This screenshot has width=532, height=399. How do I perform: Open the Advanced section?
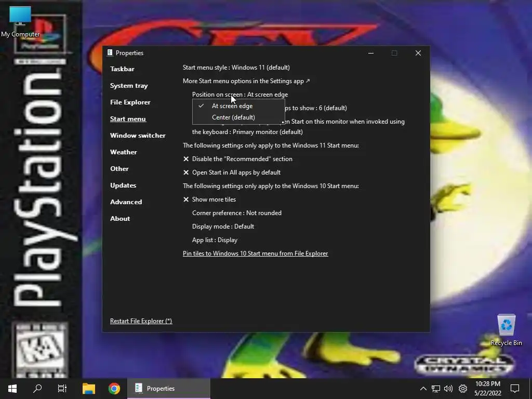point(126,202)
